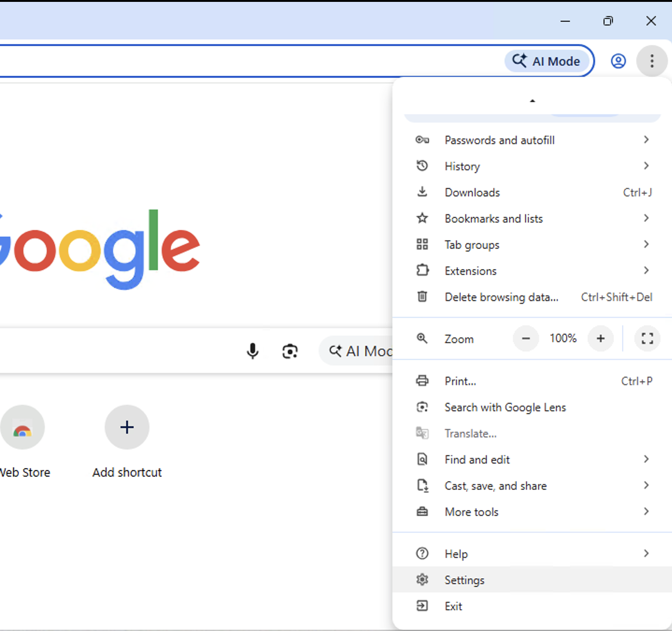
Task: Choose Delete browsing data option
Action: point(501,297)
